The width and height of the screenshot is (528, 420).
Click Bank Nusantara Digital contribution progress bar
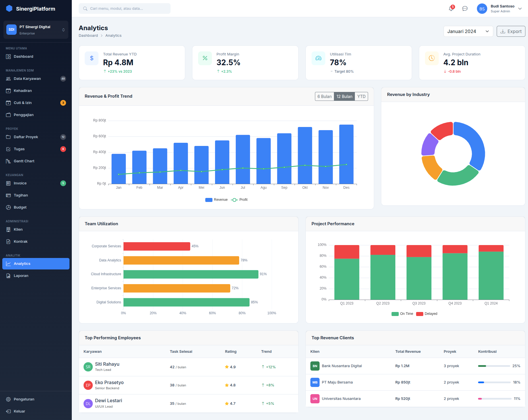tap(494, 366)
